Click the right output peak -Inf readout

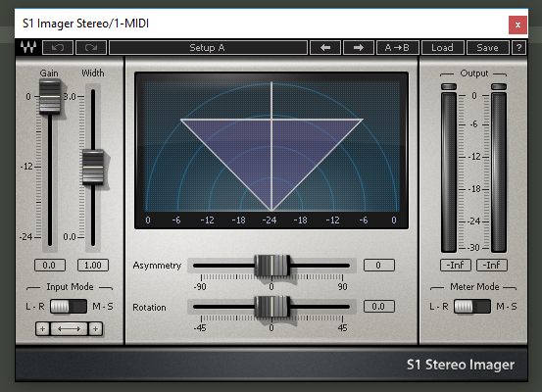[x=492, y=266]
